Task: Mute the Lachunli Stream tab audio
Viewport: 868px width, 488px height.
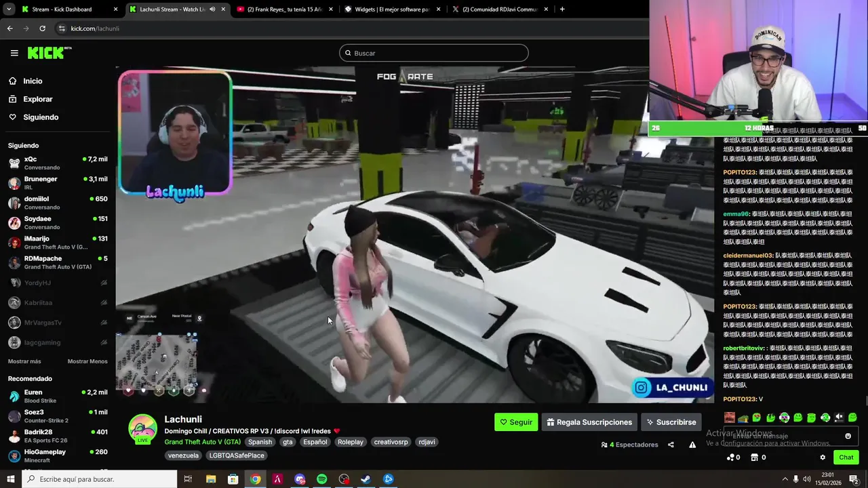Action: tap(212, 9)
